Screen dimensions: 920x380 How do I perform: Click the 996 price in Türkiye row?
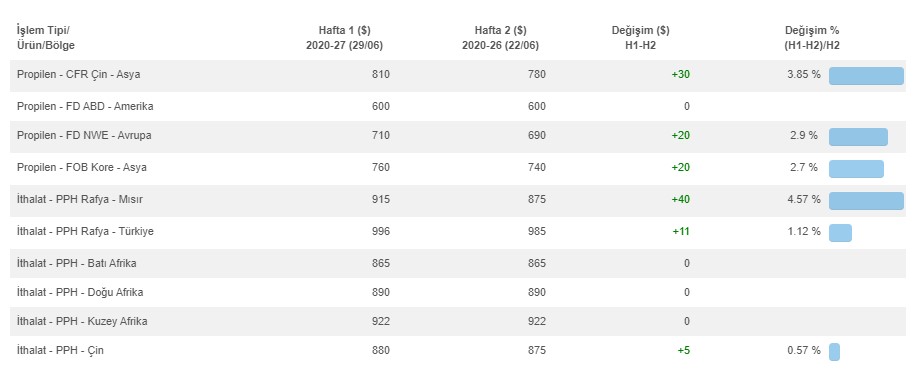(381, 232)
